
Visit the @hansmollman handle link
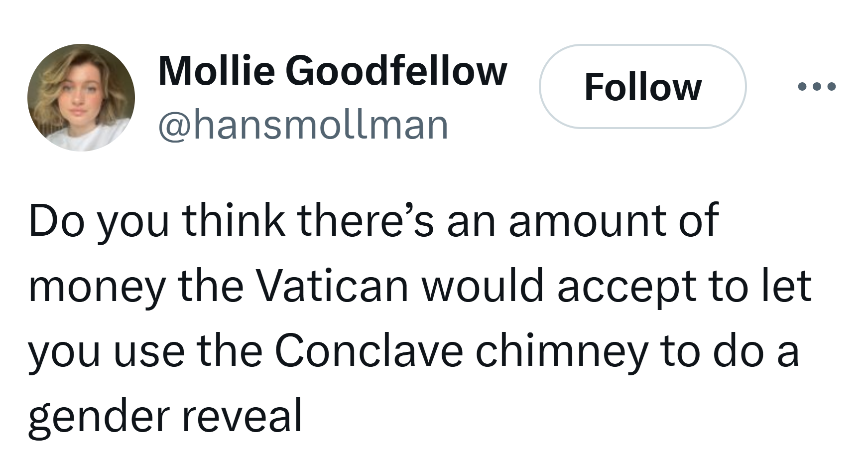[303, 125]
